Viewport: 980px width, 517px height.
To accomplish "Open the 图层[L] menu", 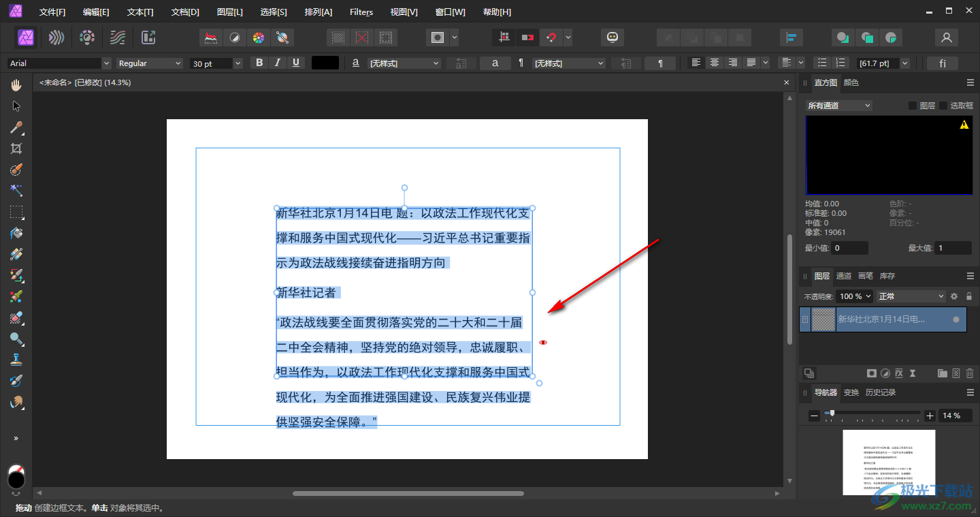I will 229,12.
